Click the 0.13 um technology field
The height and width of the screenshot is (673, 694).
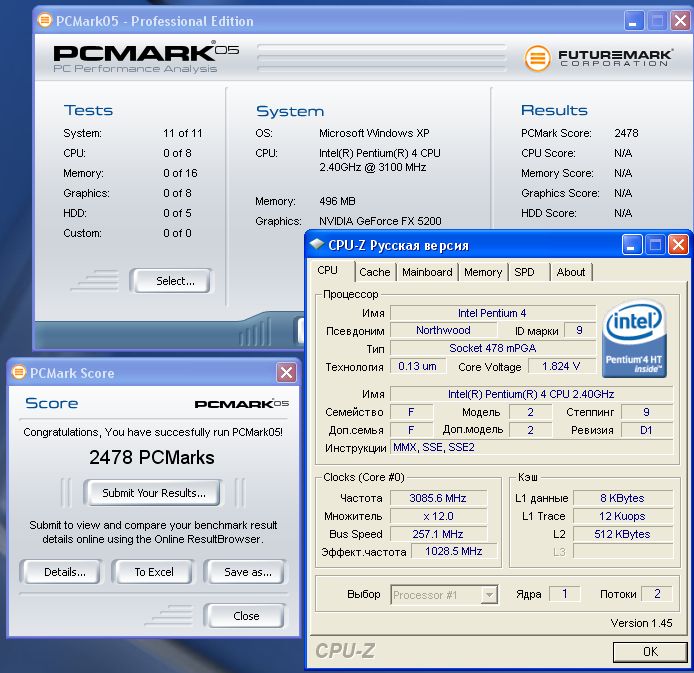pyautogui.click(x=417, y=366)
